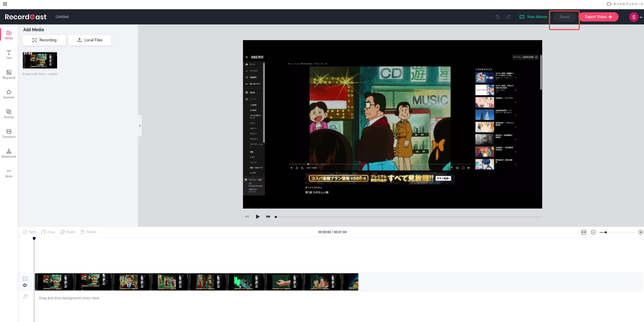This screenshot has width=644, height=322.
Task: Copy the selected clip
Action: (x=48, y=232)
